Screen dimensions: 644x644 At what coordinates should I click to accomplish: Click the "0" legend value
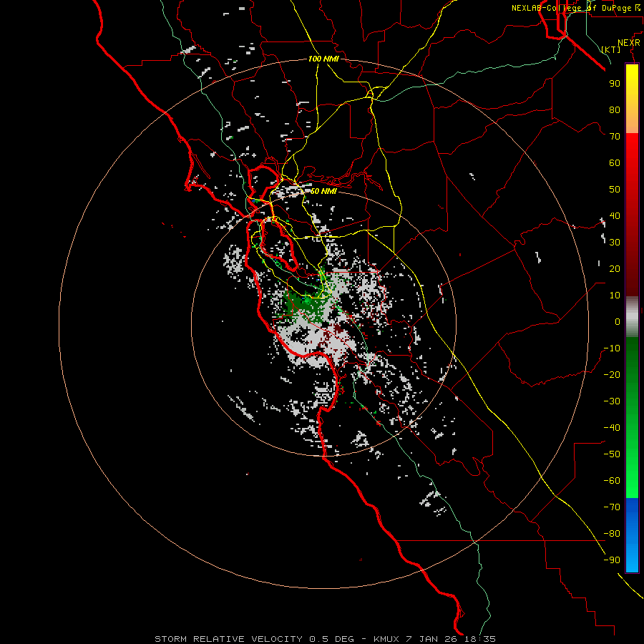click(618, 321)
